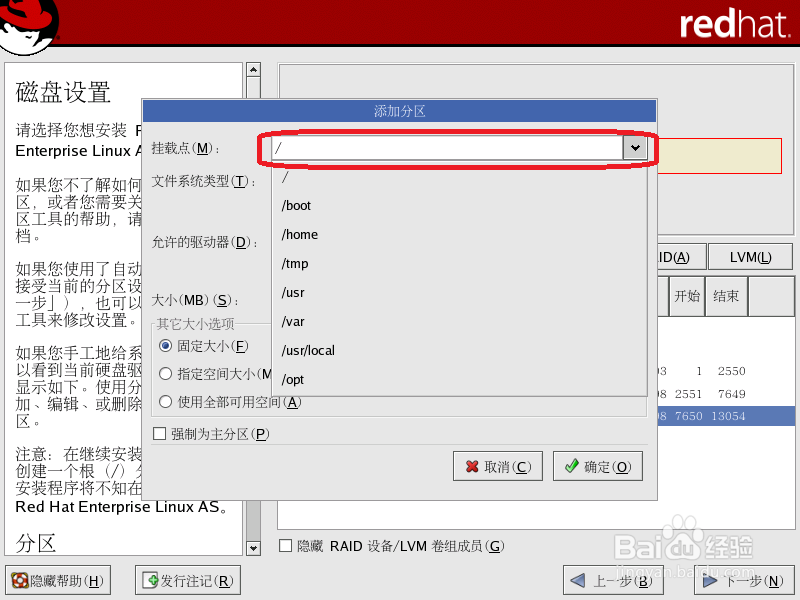
Task: Click the document plus icon on 发行注记
Action: (150, 580)
